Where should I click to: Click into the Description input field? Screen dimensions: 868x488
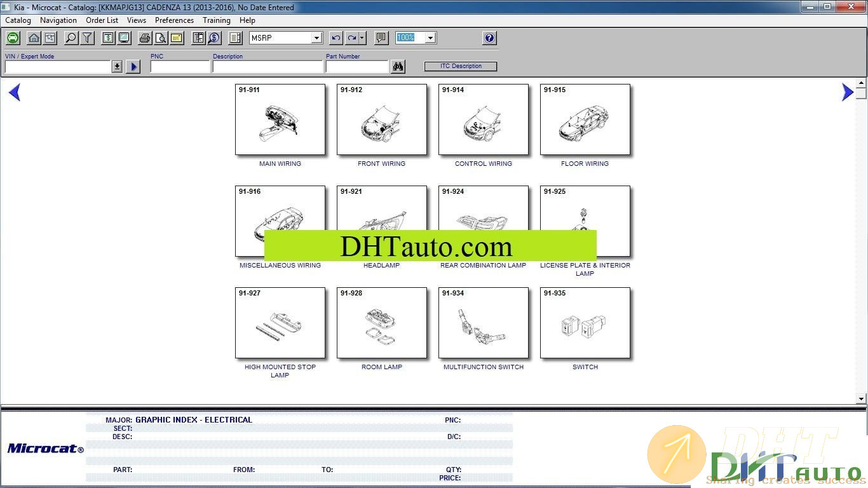click(268, 67)
